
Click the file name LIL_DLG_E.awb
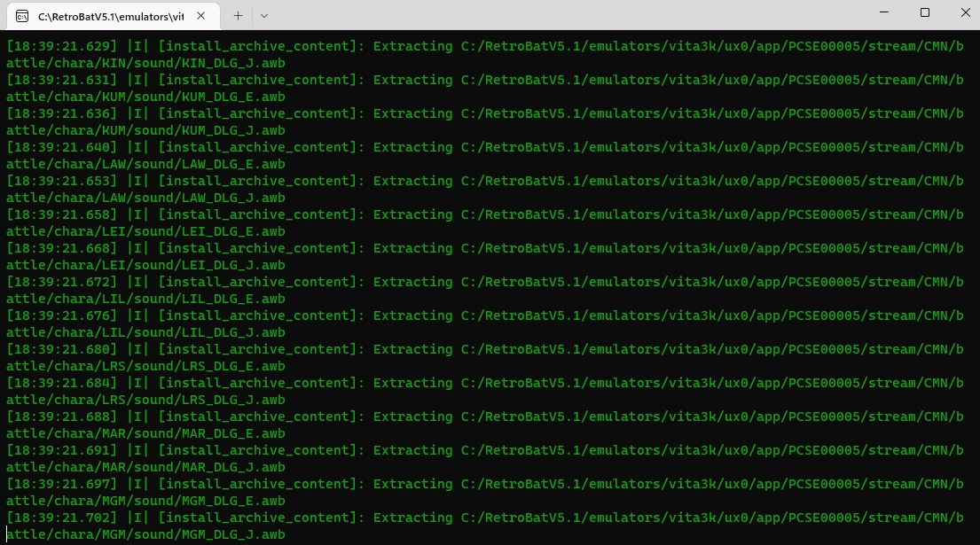coord(234,299)
